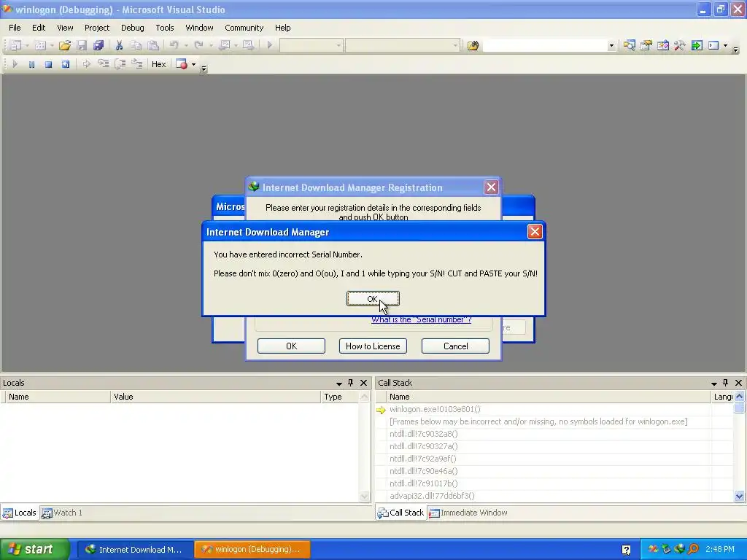Select the advapi32.dll!77dd6bf3() call stack row
Image resolution: width=747 pixels, height=560 pixels.
(x=554, y=496)
